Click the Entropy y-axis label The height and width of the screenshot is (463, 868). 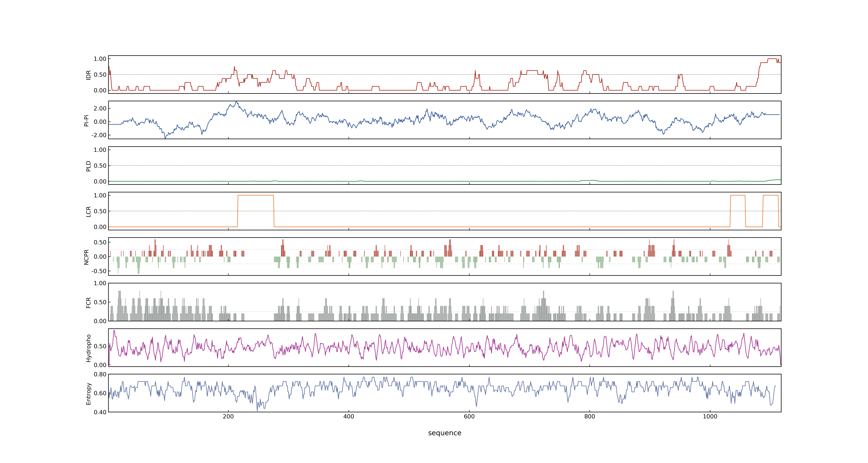(88, 394)
